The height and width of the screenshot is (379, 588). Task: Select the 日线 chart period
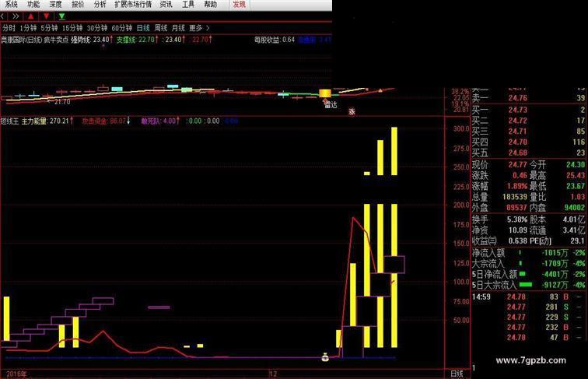[x=143, y=28]
